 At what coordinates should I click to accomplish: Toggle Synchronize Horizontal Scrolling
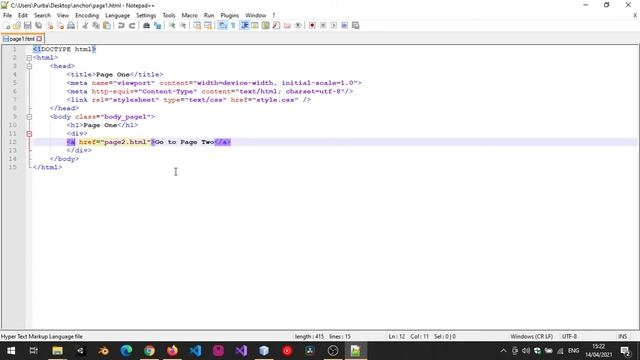[x=208, y=25]
